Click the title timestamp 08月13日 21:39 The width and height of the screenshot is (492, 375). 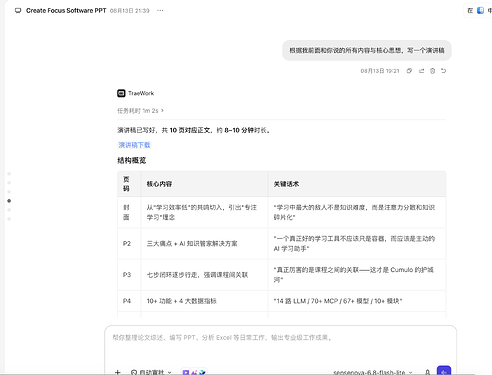(x=130, y=11)
